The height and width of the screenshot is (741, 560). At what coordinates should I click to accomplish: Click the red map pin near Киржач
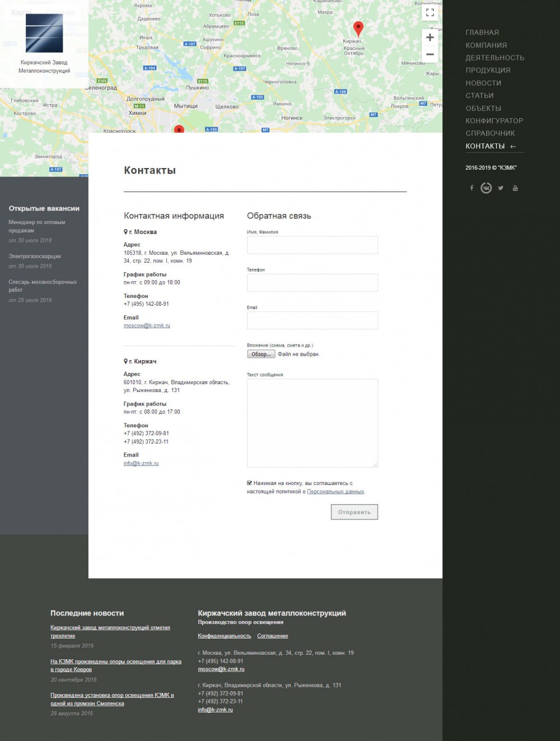pos(358,29)
